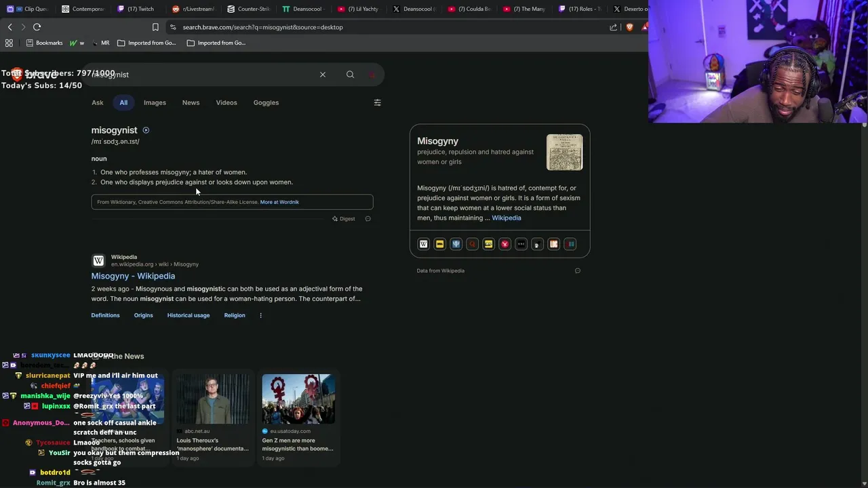
Task: Jump to the Historical usage link
Action: tap(189, 315)
